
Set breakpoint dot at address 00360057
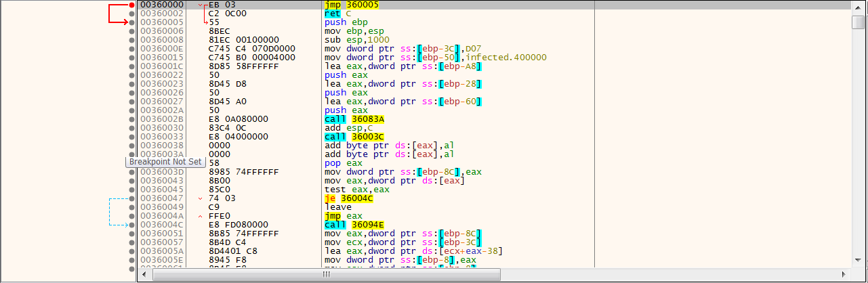[131, 242]
